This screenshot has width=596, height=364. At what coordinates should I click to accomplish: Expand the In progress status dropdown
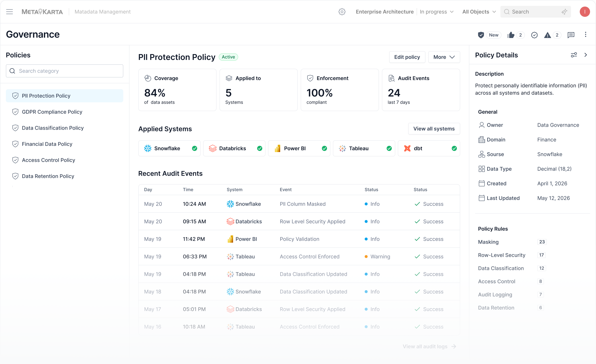point(437,12)
